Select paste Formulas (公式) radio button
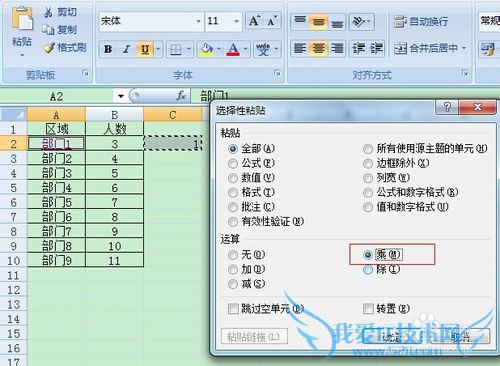This screenshot has width=500, height=366. click(233, 163)
